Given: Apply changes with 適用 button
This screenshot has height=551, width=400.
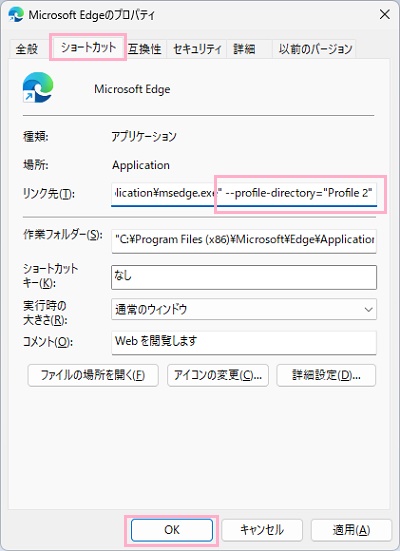Looking at the screenshot, I should click(351, 530).
